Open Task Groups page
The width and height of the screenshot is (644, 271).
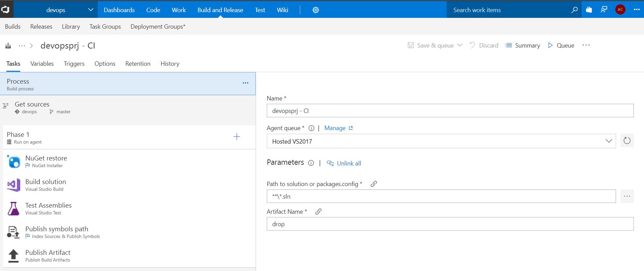[105, 27]
